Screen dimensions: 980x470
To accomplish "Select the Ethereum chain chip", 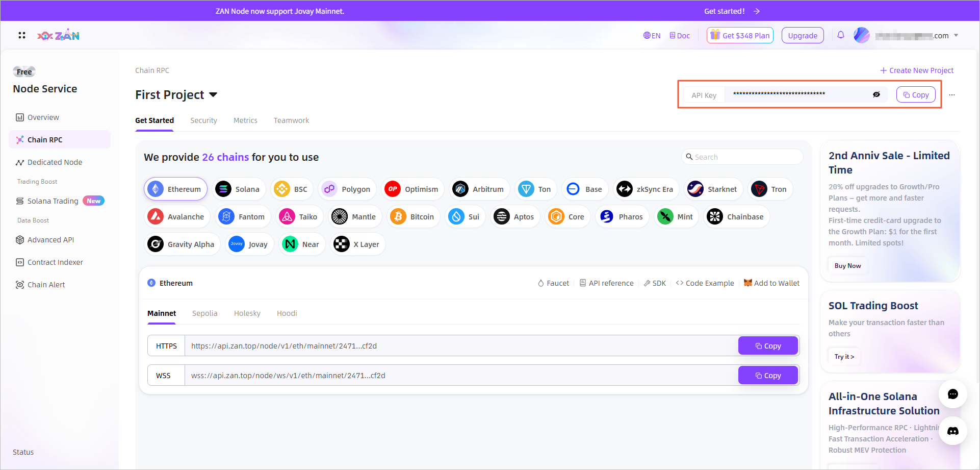I will (175, 189).
